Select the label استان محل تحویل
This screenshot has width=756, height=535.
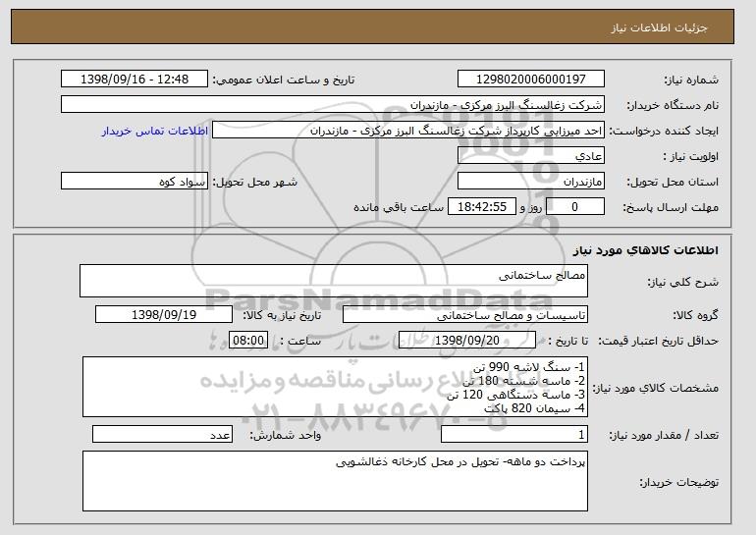(x=673, y=182)
